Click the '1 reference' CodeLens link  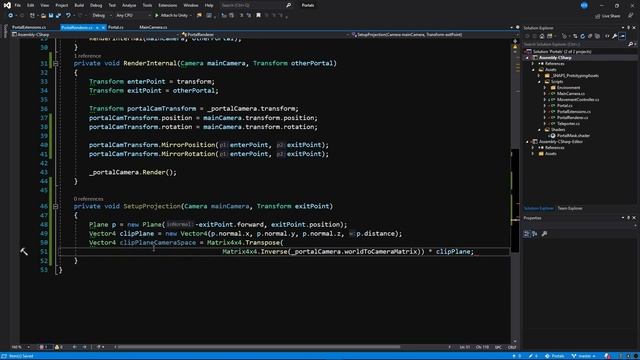tap(87, 56)
